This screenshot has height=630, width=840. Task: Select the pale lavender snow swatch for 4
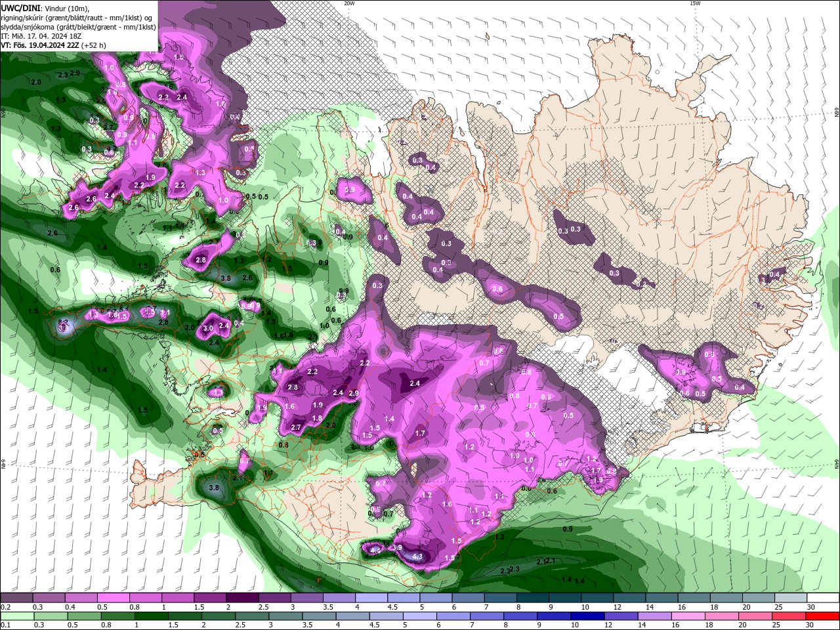[371, 598]
